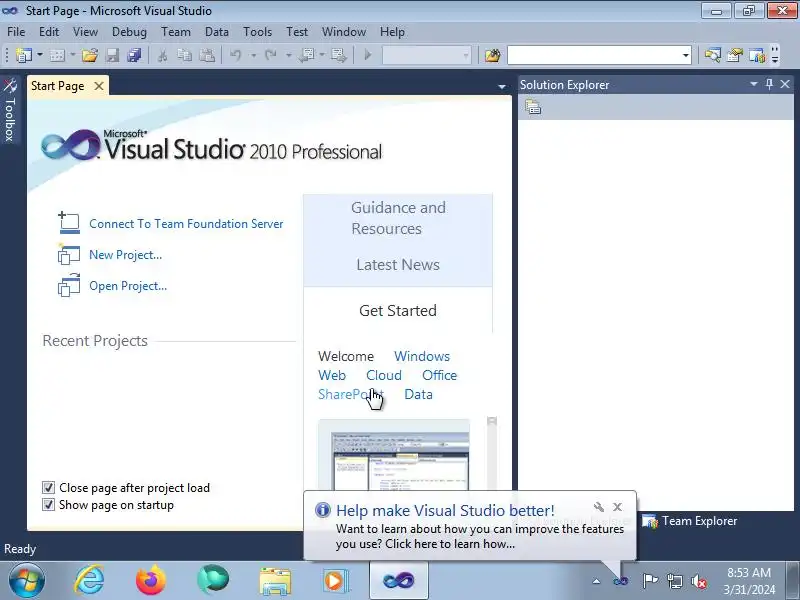Viewport: 800px width, 600px height.
Task: Select the Start Page document tab
Action: point(58,86)
